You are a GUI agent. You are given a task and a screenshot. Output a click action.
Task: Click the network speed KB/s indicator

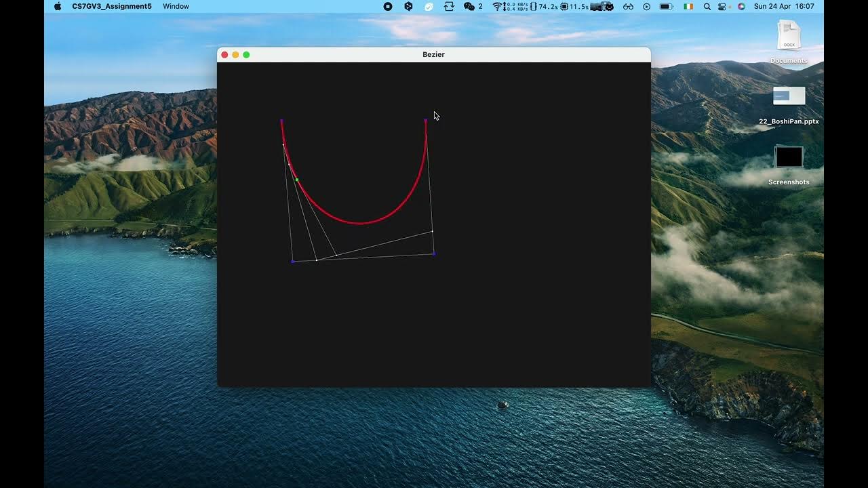[x=515, y=6]
